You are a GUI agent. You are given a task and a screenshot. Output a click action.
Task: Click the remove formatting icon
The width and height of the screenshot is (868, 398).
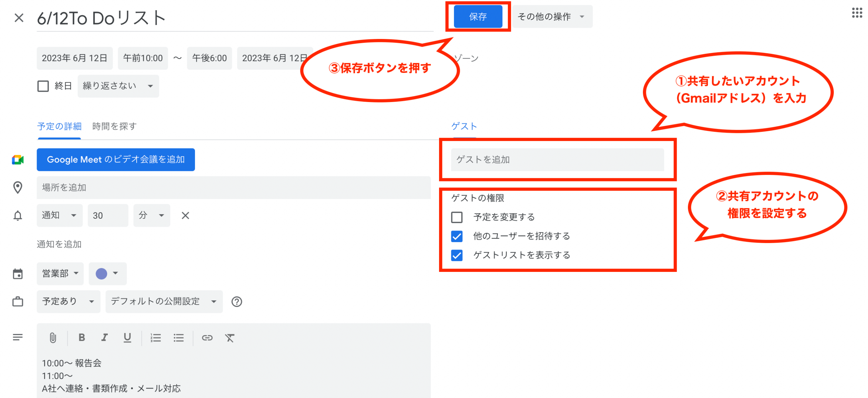click(x=230, y=338)
